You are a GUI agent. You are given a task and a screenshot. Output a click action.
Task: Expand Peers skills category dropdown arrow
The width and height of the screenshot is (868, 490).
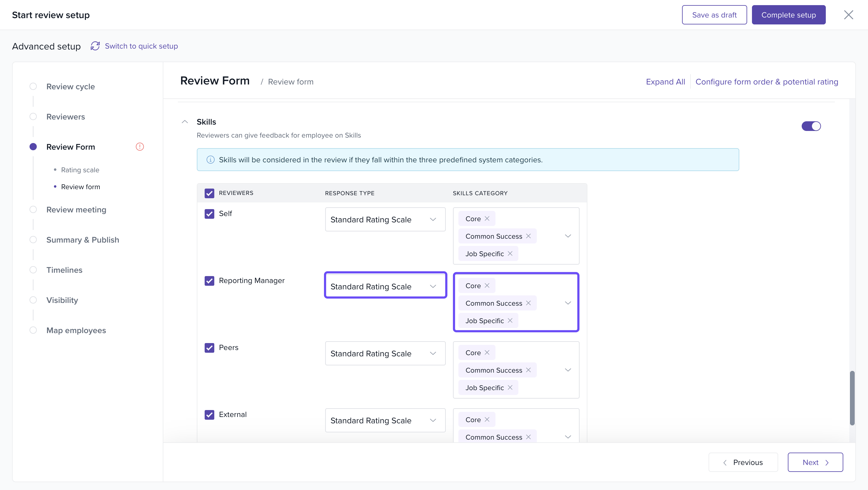[x=568, y=370]
